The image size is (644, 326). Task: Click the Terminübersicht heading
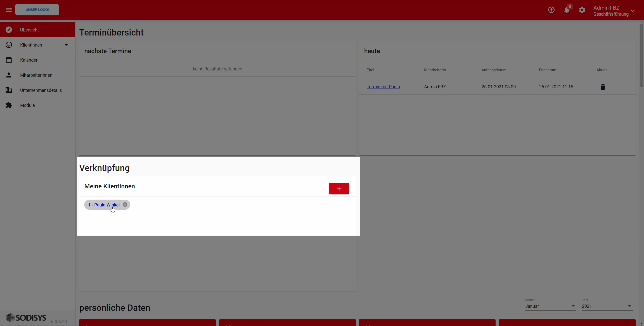pyautogui.click(x=111, y=33)
